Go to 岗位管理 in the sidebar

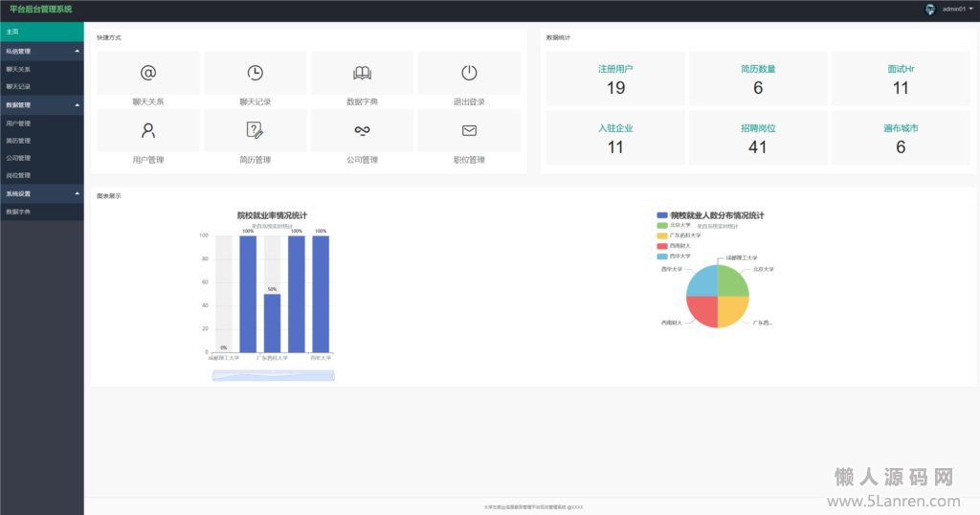coord(19,175)
